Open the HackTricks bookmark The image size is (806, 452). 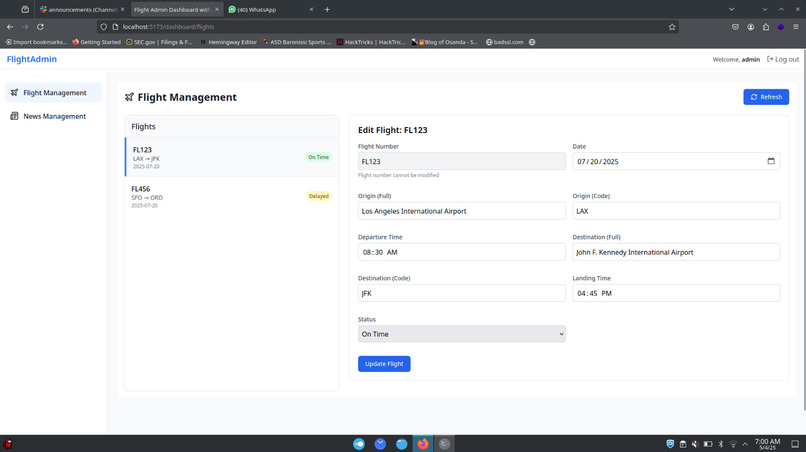click(x=371, y=42)
